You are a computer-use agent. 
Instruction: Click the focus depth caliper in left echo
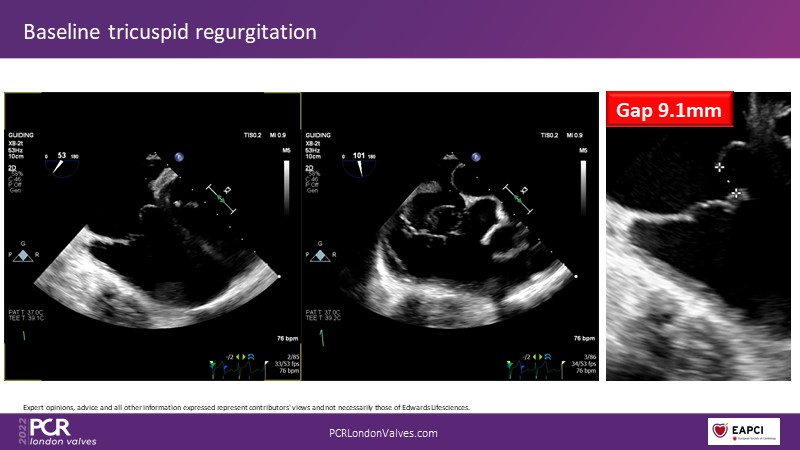click(220, 198)
